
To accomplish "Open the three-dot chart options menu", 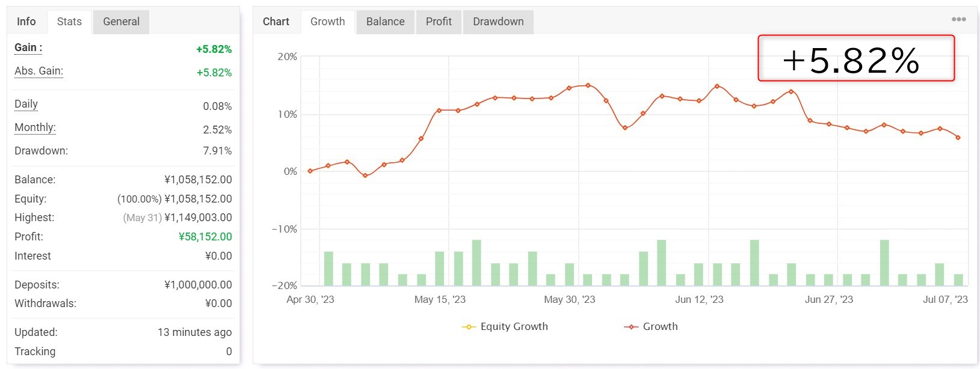I will [958, 19].
